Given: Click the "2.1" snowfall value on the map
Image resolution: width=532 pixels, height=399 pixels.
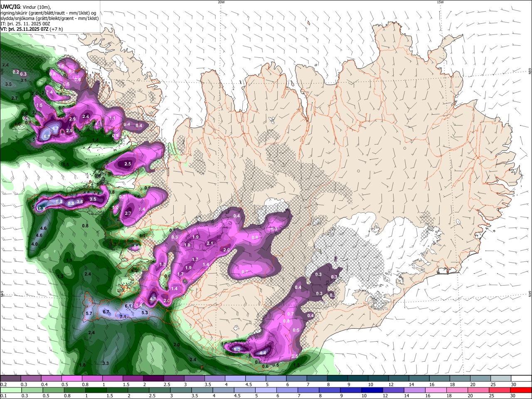Looking at the screenshot, I should tap(209, 244).
